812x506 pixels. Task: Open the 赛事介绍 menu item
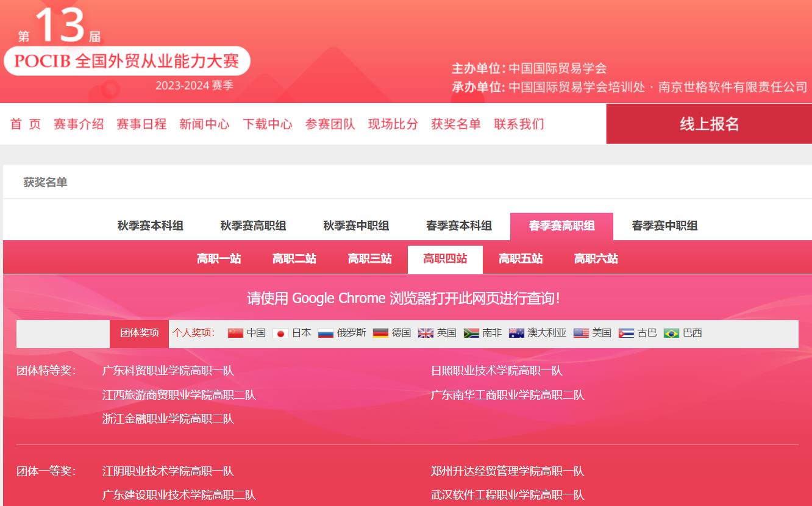(79, 124)
